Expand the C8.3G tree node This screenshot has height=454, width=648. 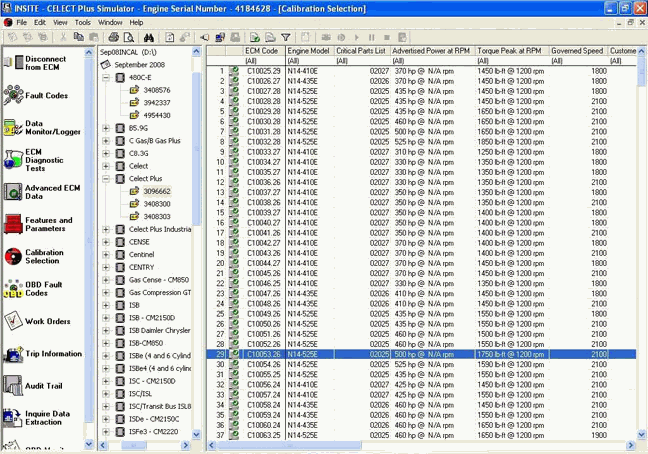coord(106,153)
